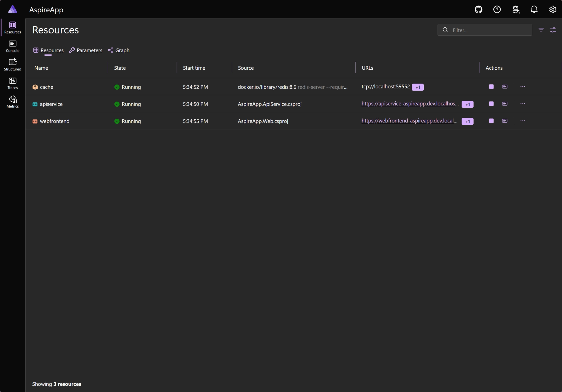Open the GitHub repository icon

point(479,10)
